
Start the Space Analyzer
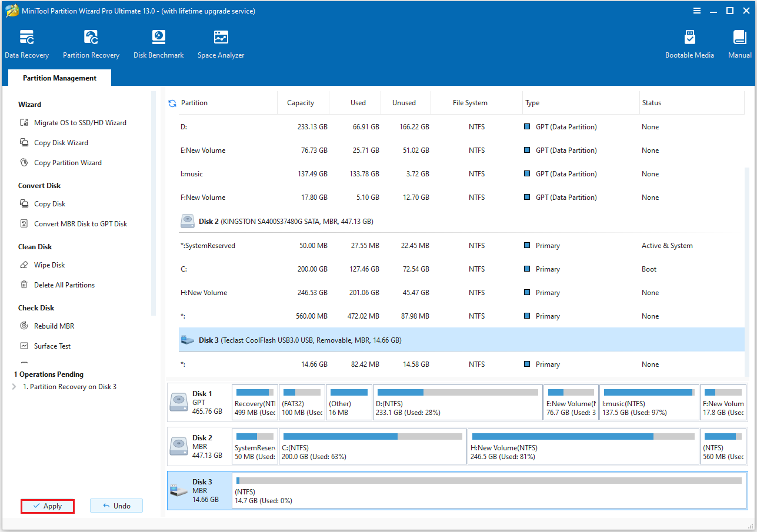[x=221, y=45]
